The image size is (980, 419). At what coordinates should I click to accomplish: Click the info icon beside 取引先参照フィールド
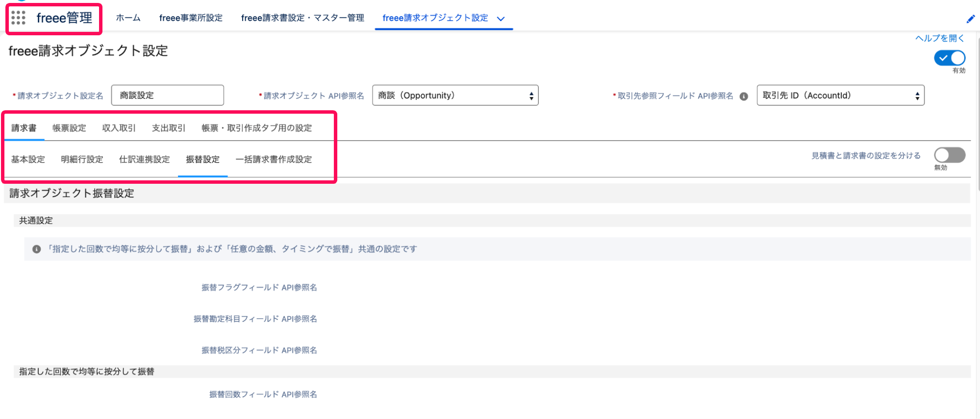744,96
